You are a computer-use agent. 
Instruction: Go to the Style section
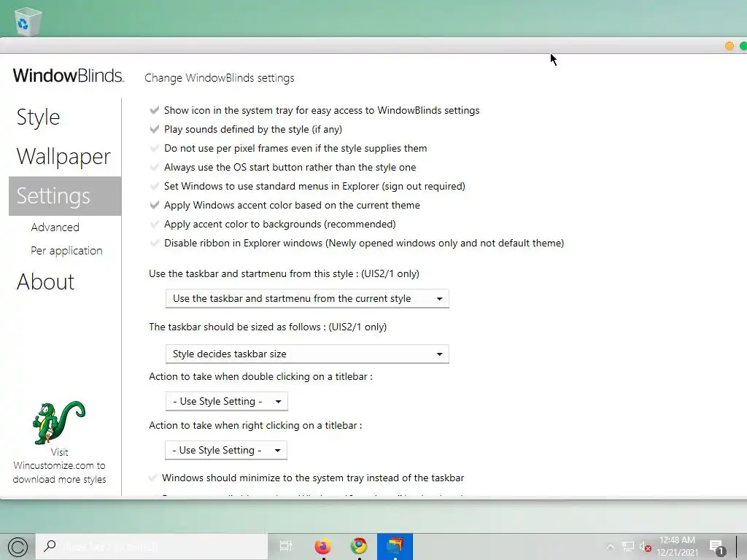pos(38,117)
